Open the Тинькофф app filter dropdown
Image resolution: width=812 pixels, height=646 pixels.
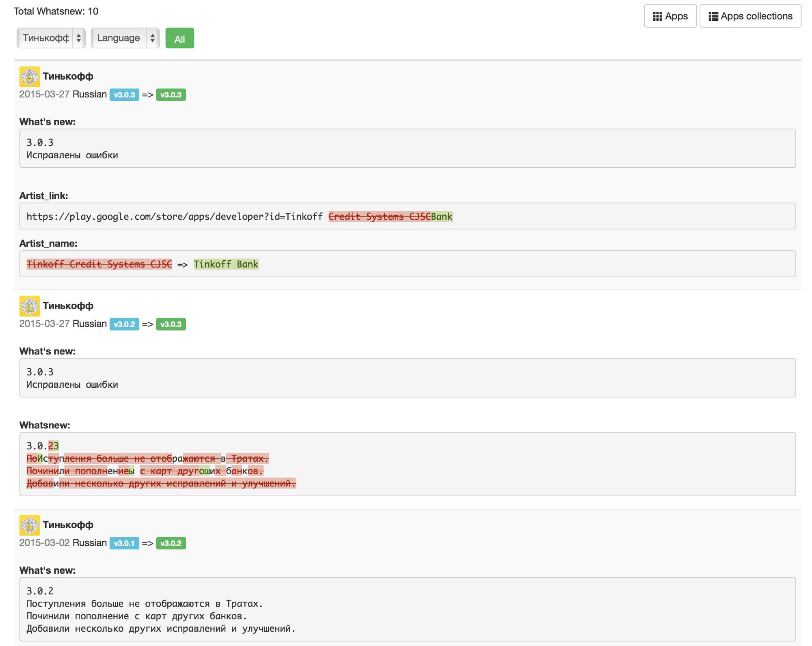coord(51,38)
